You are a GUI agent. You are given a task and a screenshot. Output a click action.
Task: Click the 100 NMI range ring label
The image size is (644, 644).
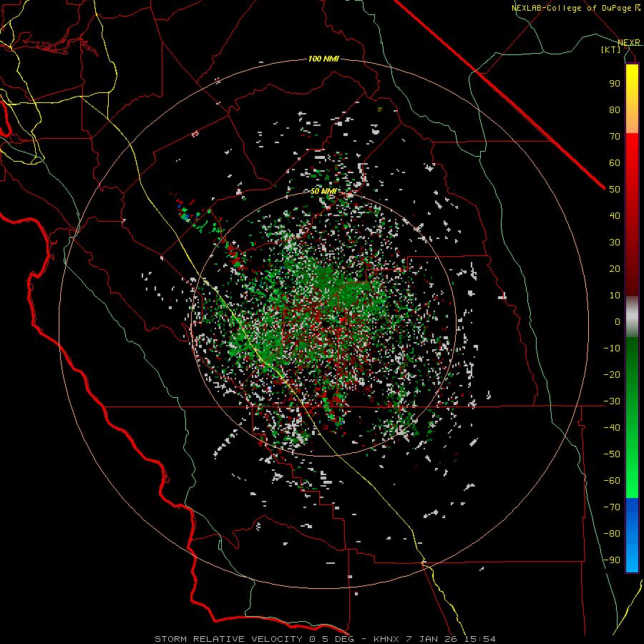point(323,59)
